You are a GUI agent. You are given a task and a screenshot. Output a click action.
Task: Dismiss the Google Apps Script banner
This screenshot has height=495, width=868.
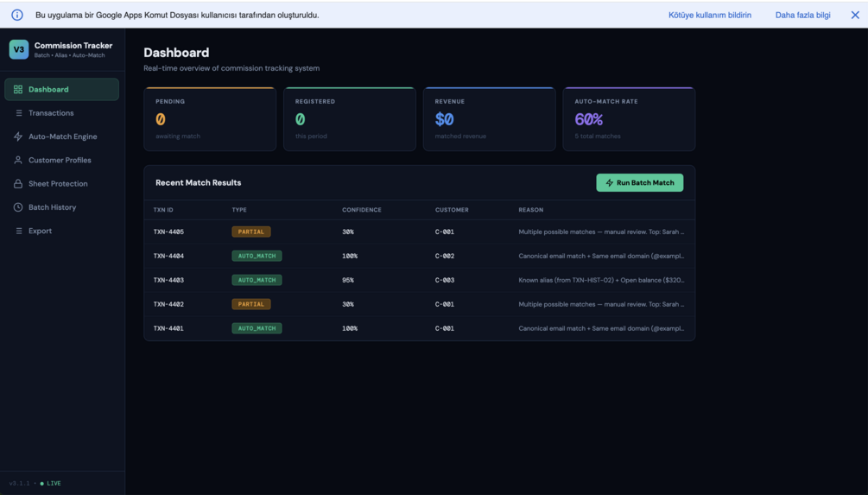(855, 15)
